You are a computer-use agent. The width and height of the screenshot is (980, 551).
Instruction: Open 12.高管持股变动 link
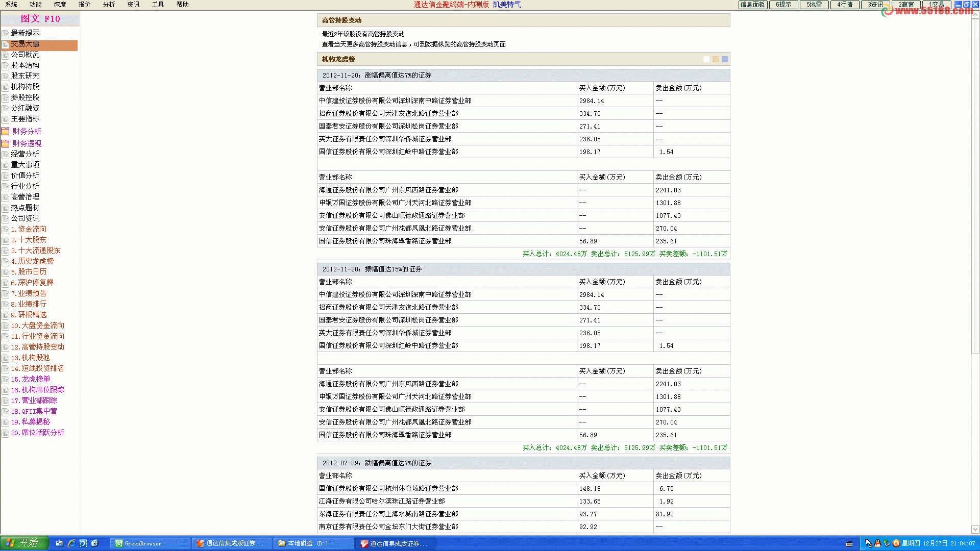point(38,347)
